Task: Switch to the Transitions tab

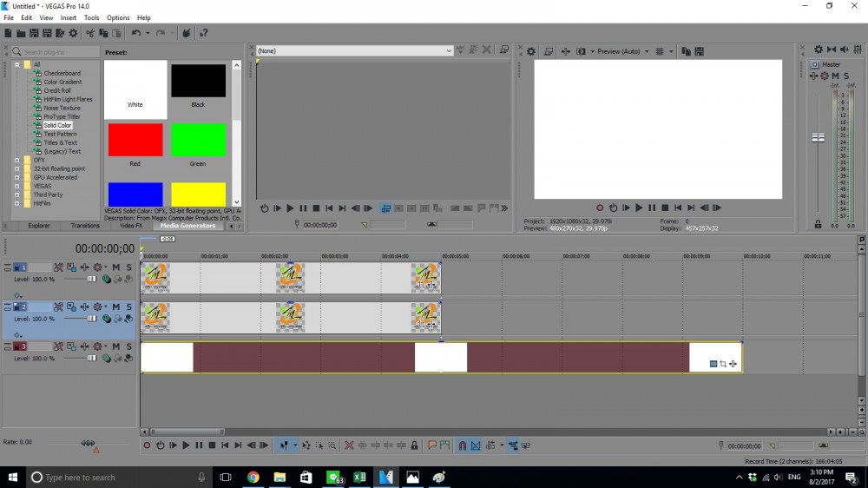Action: tap(85, 226)
